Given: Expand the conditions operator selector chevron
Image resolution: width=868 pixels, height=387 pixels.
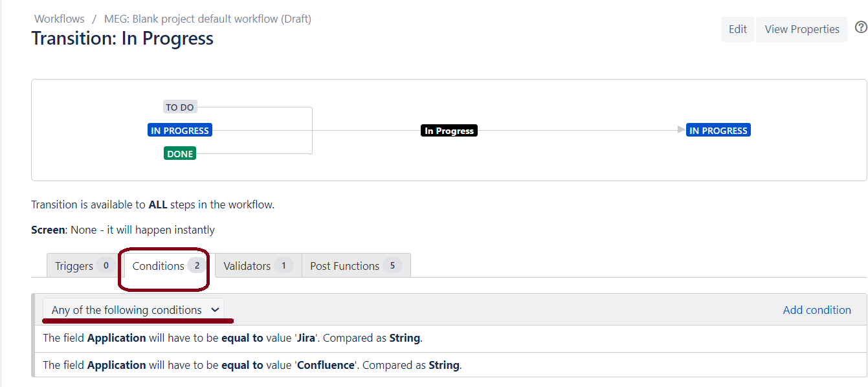Looking at the screenshot, I should click(216, 309).
